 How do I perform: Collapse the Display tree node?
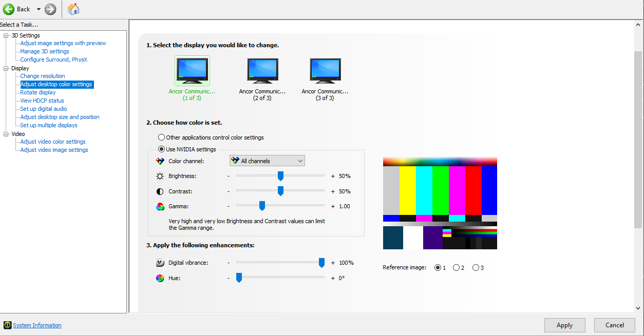6,68
